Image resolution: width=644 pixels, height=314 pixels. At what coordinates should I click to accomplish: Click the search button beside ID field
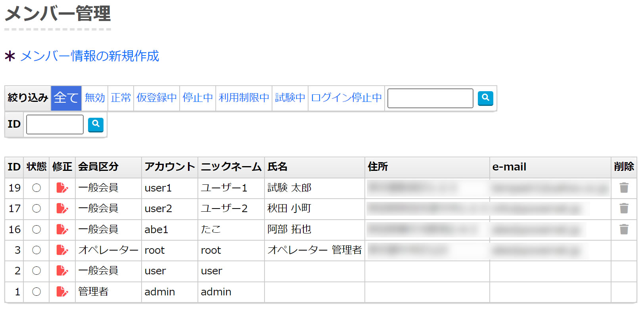click(x=96, y=124)
